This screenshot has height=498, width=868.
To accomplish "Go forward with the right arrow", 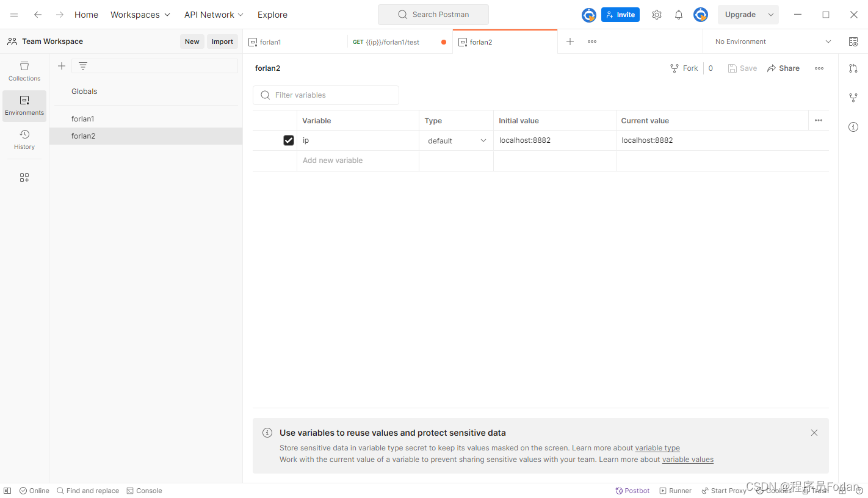I will pyautogui.click(x=60, y=15).
